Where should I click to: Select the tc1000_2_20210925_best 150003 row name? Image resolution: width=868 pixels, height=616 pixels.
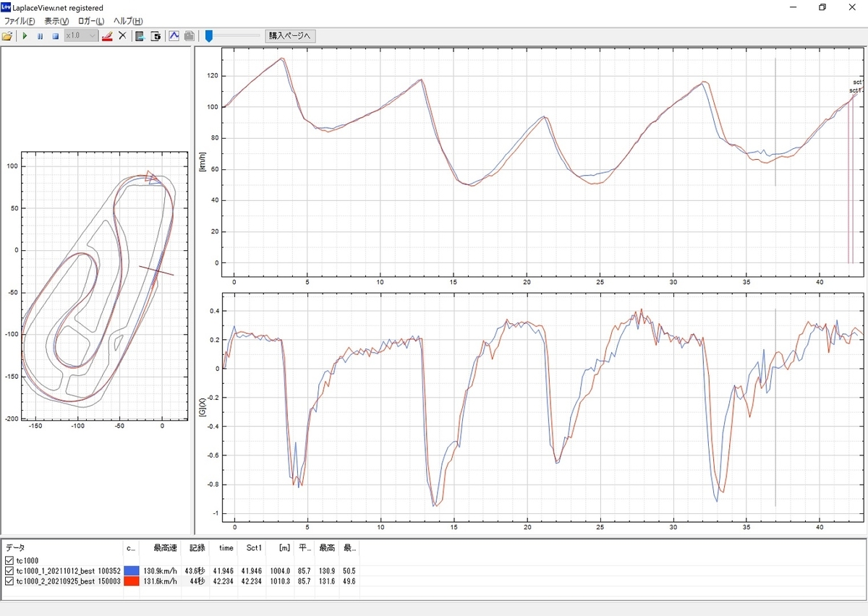coord(69,581)
